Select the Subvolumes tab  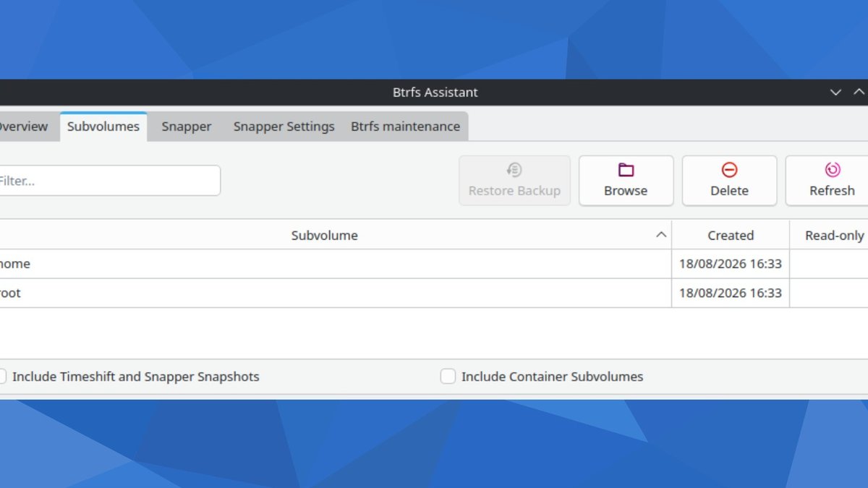[103, 127]
